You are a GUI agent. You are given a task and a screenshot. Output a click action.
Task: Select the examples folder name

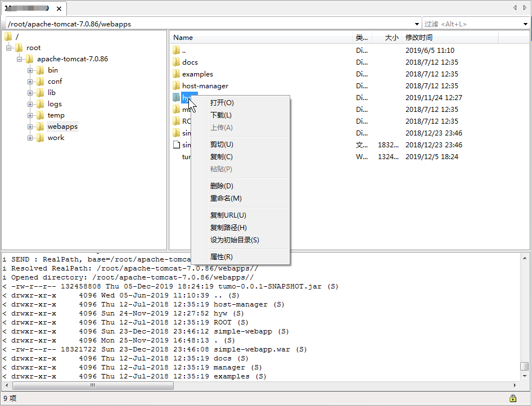click(x=197, y=74)
